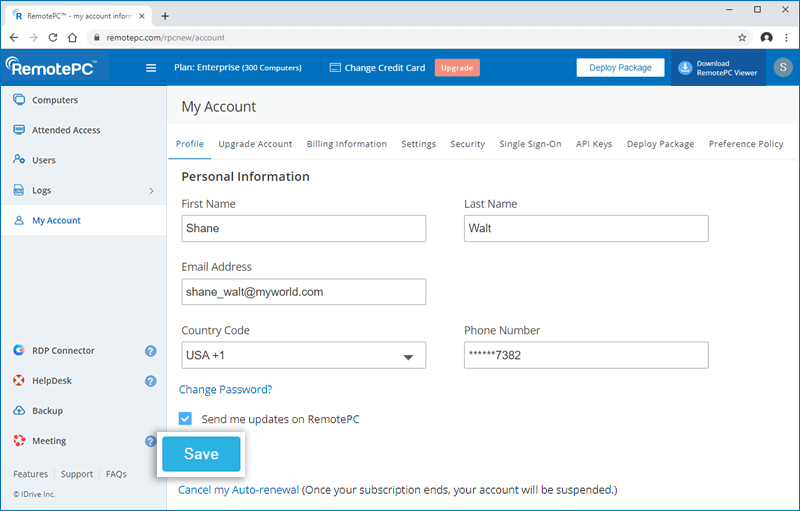Image resolution: width=800 pixels, height=511 pixels.
Task: Close the RemotePC browser tab
Action: (x=142, y=16)
